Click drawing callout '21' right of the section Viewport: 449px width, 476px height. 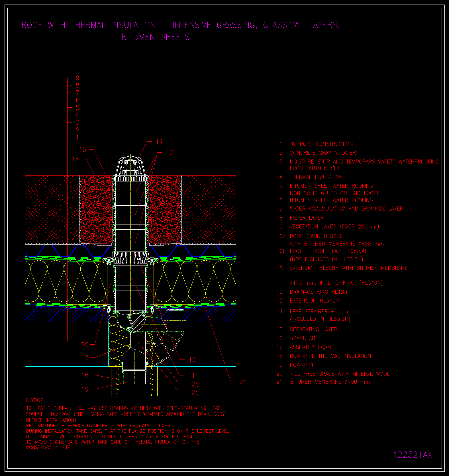(243, 382)
